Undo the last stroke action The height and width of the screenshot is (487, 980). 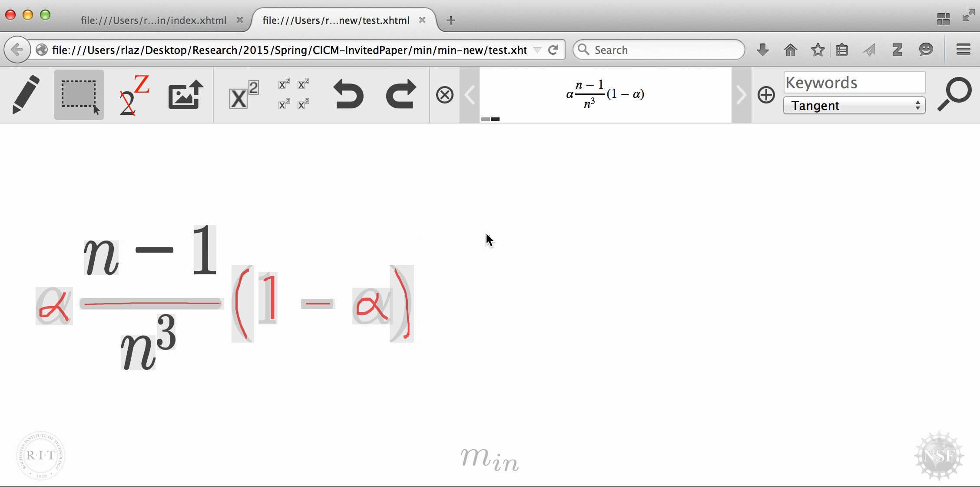pos(348,94)
